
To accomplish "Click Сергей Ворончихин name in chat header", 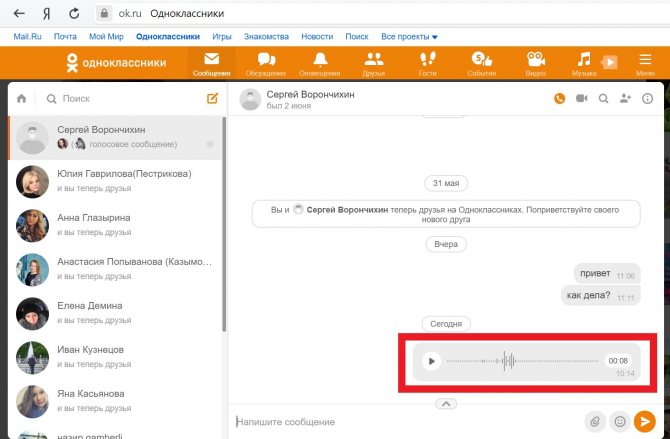I will tap(310, 94).
